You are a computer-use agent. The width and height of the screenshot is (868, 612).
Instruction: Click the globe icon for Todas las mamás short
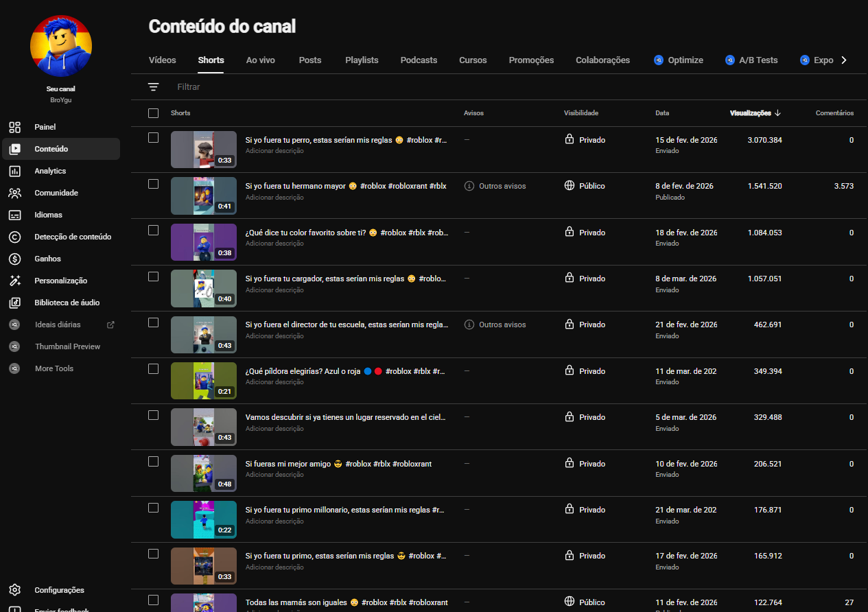pyautogui.click(x=569, y=602)
